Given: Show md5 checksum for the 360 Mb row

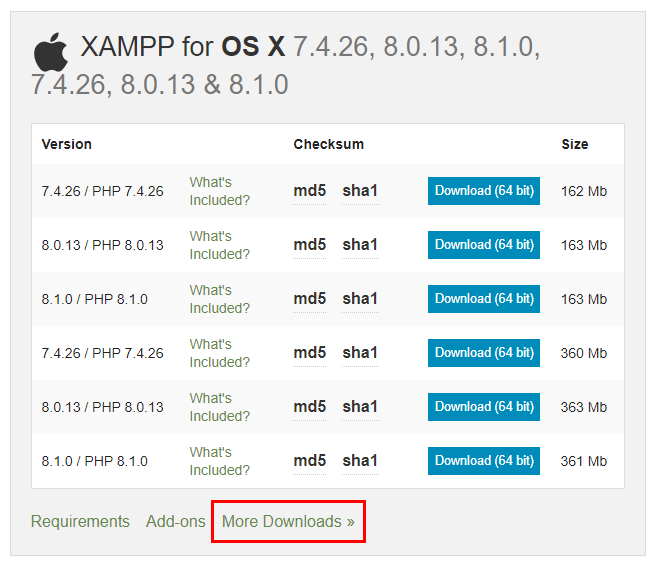Looking at the screenshot, I should point(310,353).
